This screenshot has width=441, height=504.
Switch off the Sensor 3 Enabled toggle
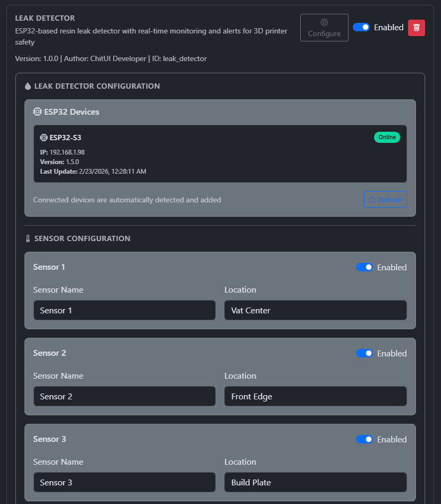point(364,439)
